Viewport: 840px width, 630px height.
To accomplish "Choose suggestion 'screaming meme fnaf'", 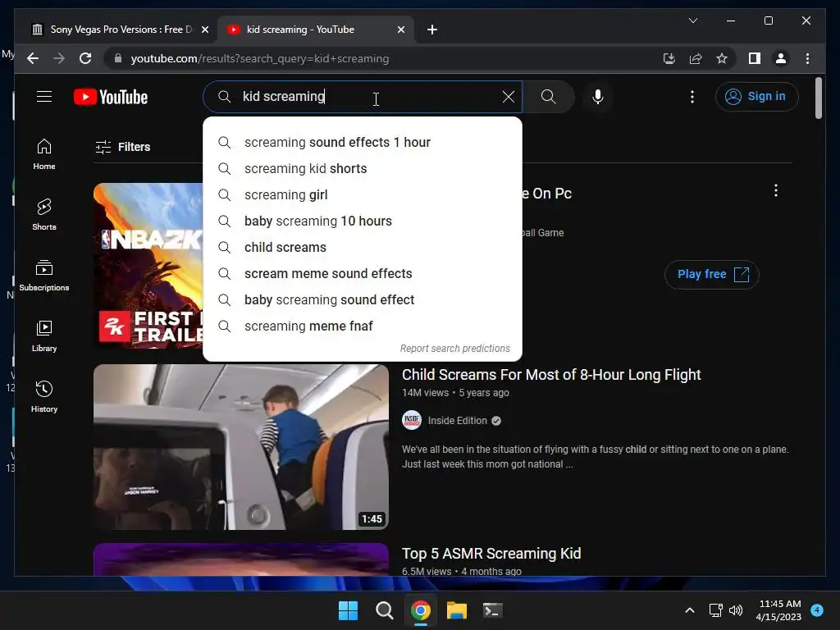I will [x=363, y=326].
